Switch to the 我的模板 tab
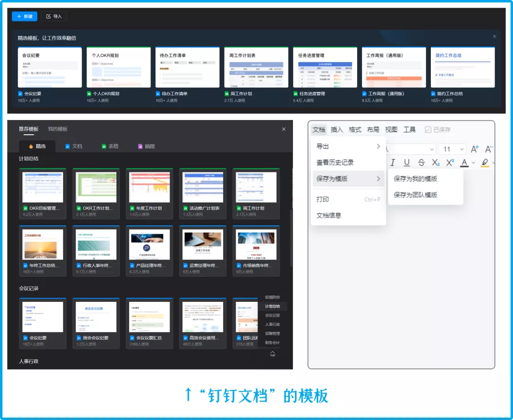513x420 pixels. click(57, 129)
